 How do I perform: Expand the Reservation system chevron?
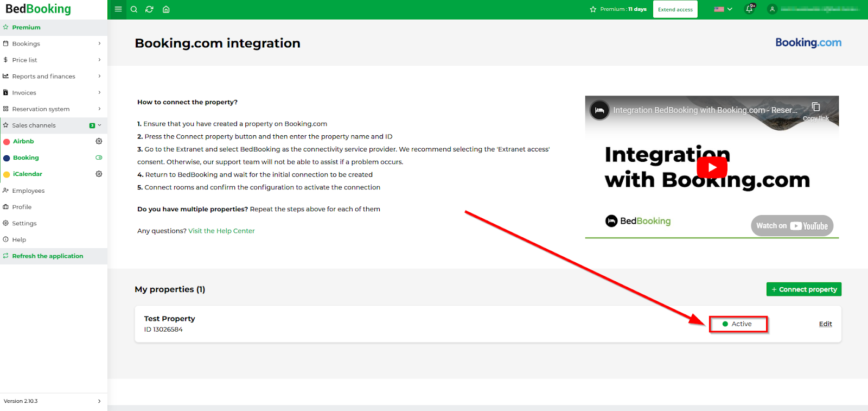[99, 109]
